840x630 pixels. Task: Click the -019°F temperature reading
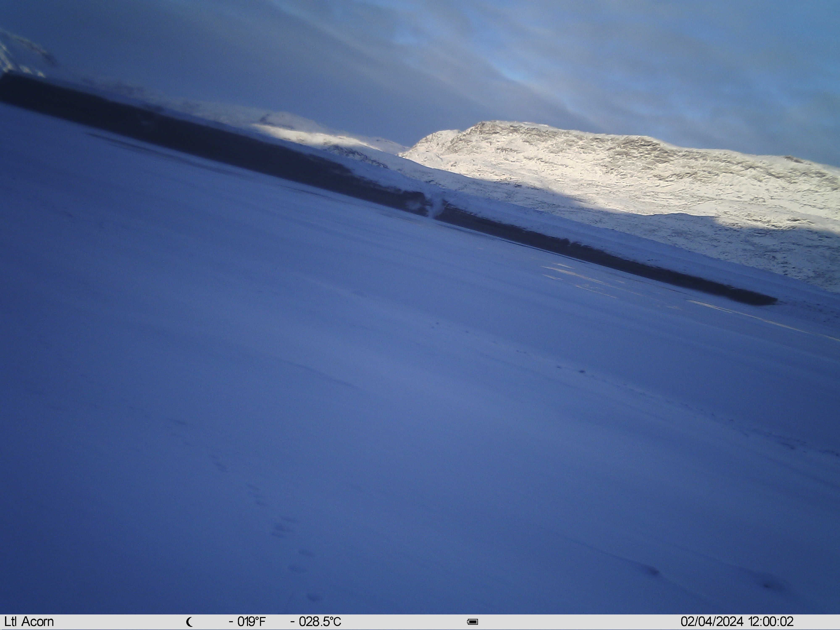247,622
